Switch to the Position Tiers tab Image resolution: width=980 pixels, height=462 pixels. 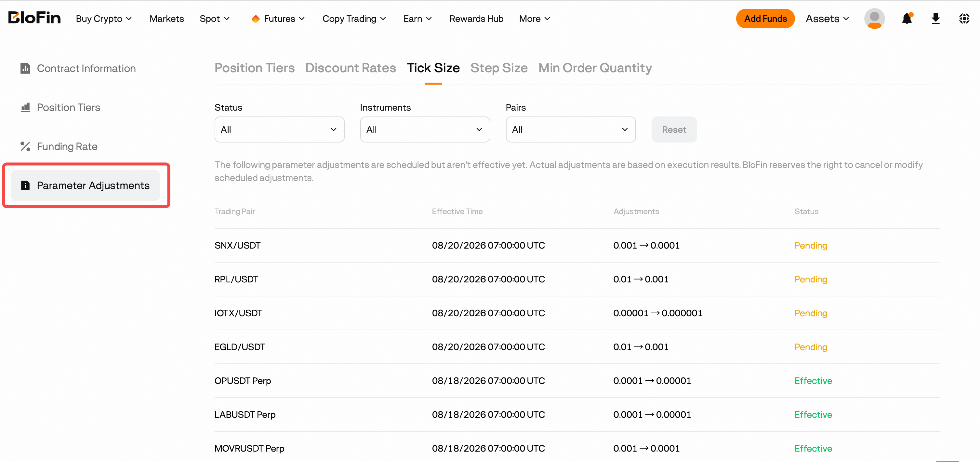(x=255, y=68)
